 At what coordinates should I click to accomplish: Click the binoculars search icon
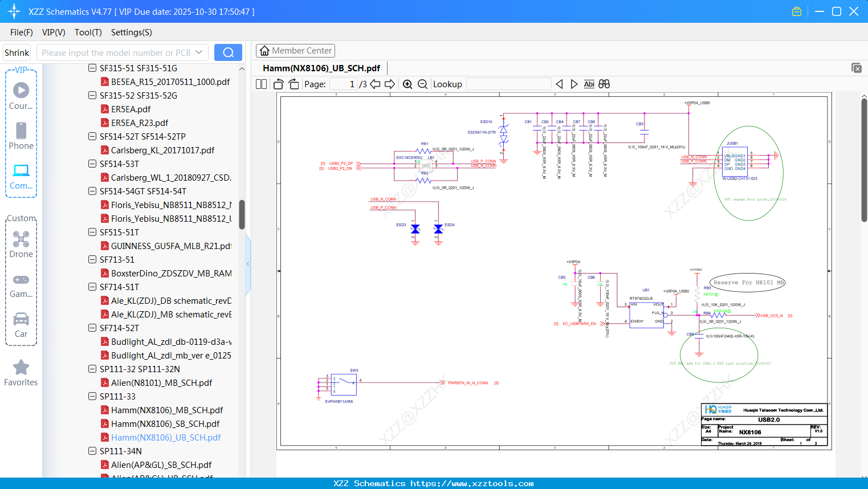[x=604, y=84]
